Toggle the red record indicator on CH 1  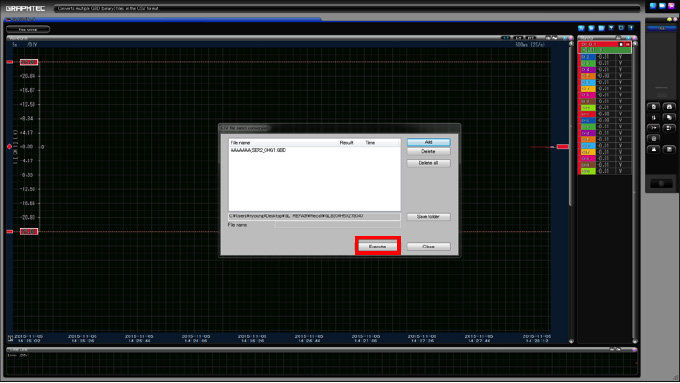pyautogui.click(x=628, y=44)
